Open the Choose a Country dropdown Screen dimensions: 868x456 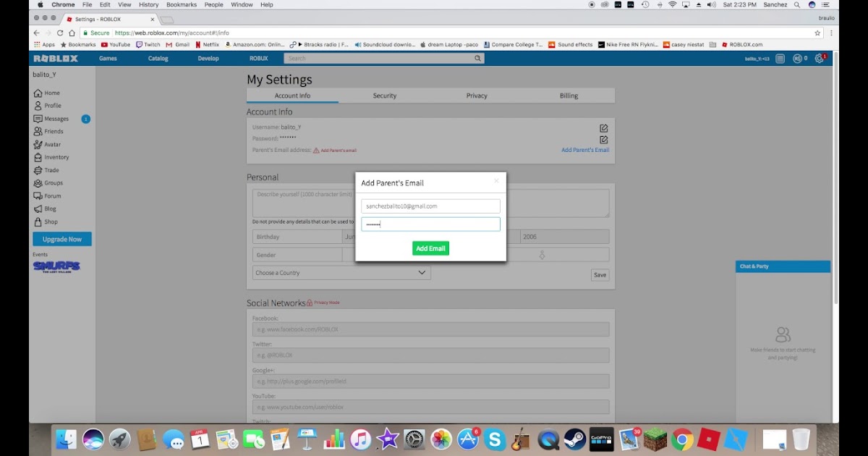pyautogui.click(x=341, y=273)
